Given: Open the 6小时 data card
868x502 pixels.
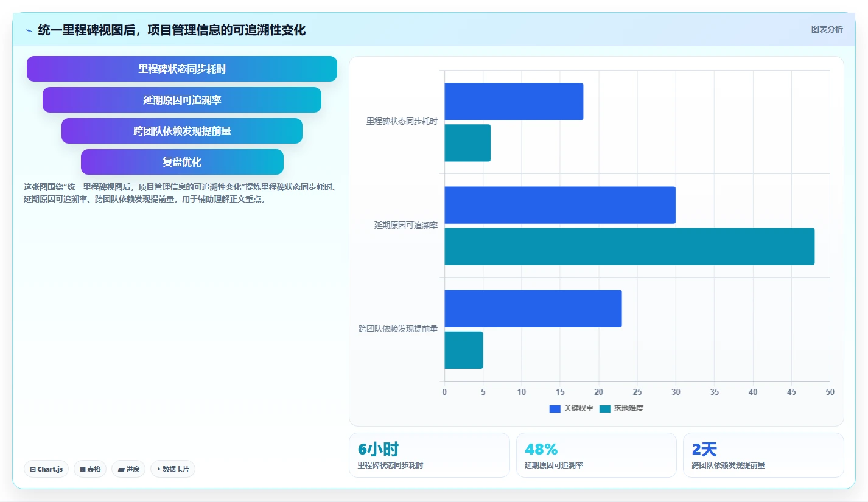Looking at the screenshot, I should (429, 455).
